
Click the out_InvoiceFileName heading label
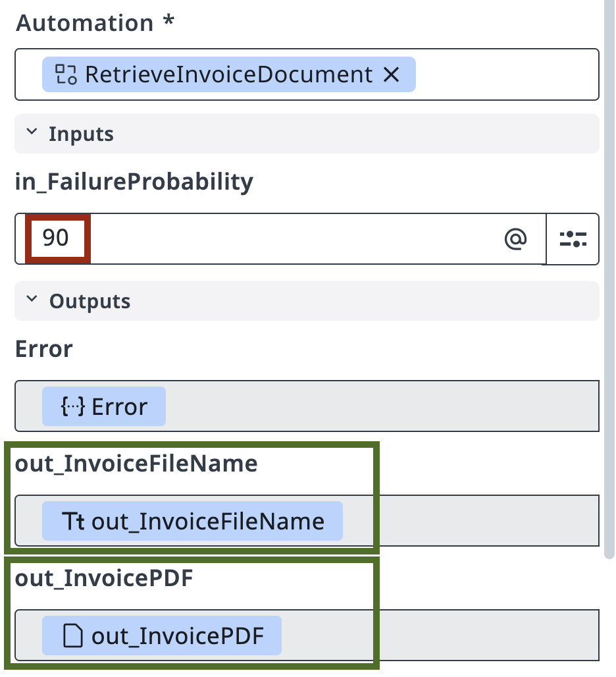(136, 464)
